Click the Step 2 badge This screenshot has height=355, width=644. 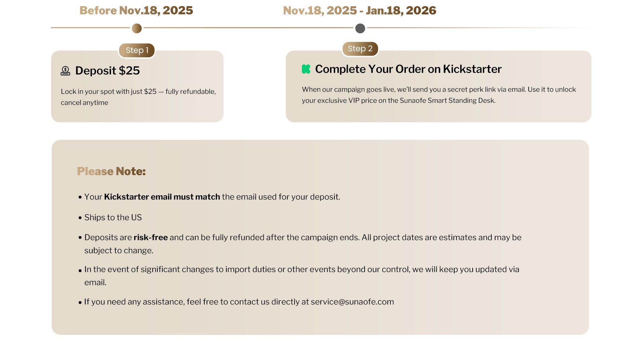tap(360, 49)
